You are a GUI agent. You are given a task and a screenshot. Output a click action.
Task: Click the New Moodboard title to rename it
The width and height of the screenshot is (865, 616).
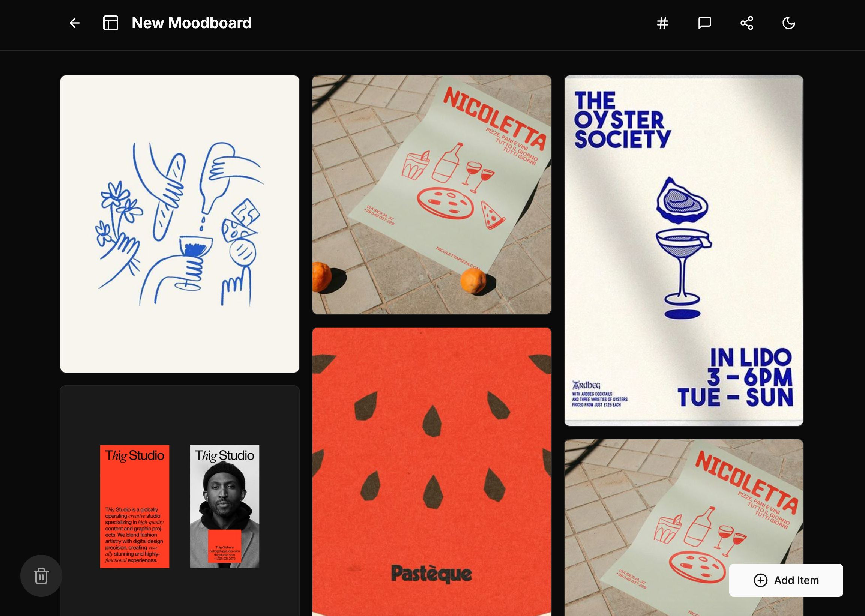tap(191, 23)
